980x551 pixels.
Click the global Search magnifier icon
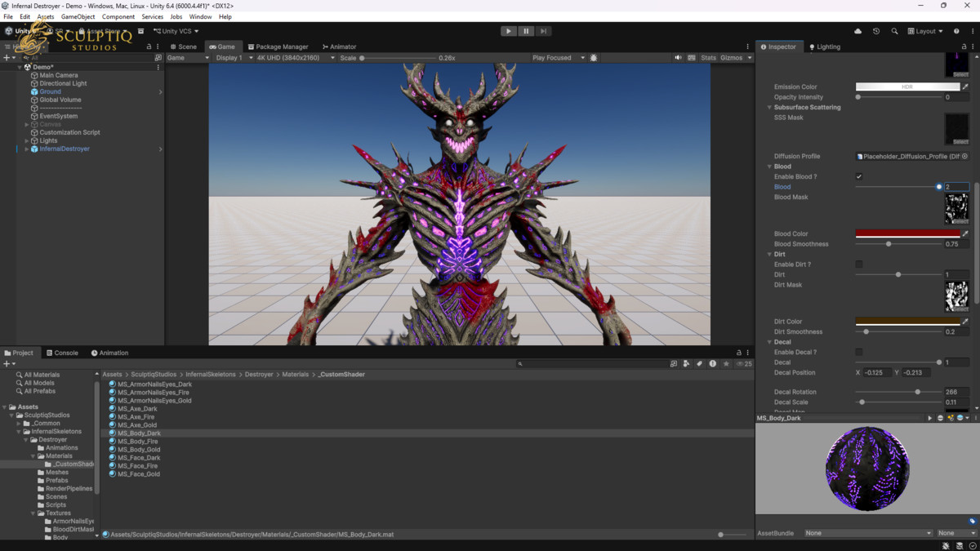click(894, 31)
